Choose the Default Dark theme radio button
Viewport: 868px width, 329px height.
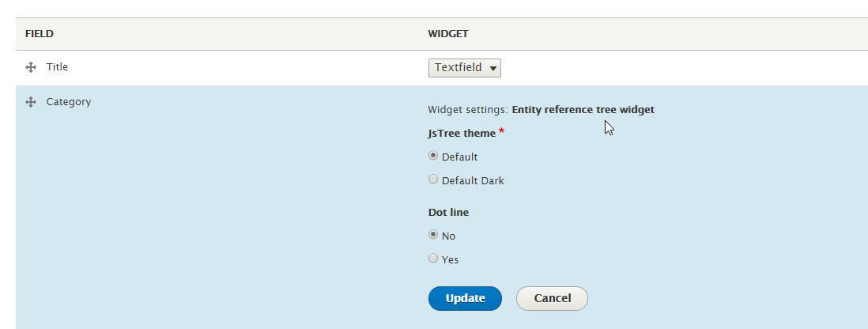pos(432,180)
